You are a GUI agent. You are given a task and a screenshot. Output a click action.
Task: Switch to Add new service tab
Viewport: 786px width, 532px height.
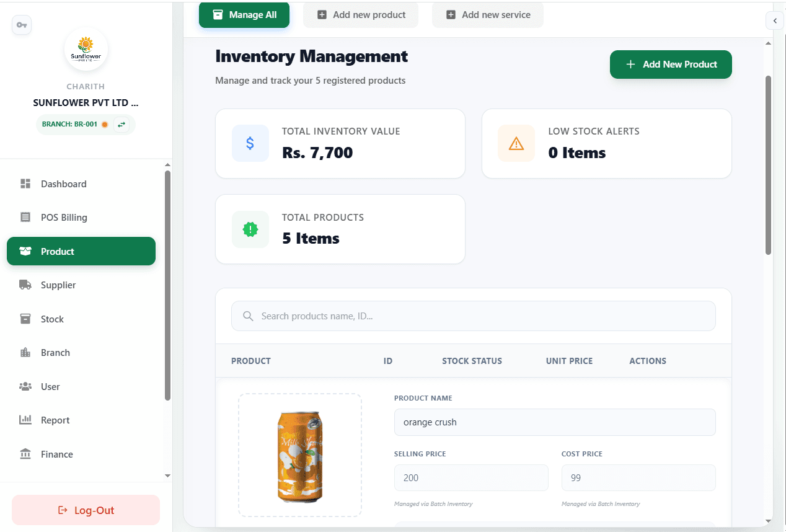488,15
